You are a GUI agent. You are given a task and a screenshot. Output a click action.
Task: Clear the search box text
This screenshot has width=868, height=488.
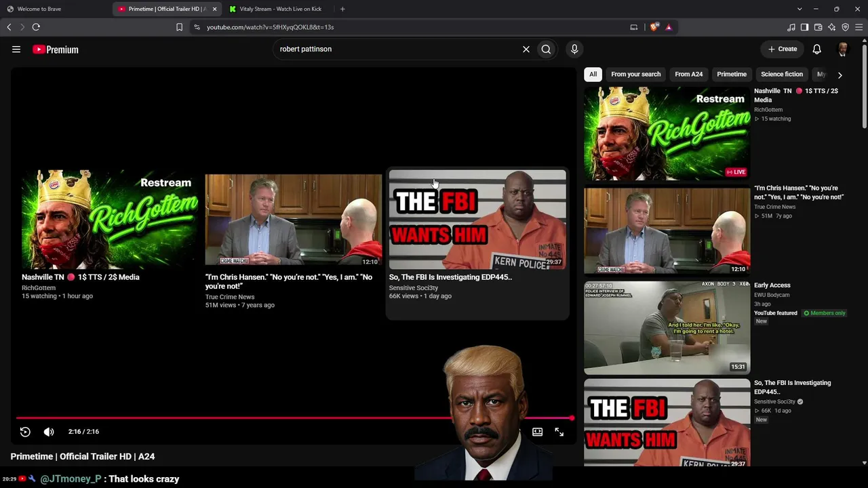526,49
